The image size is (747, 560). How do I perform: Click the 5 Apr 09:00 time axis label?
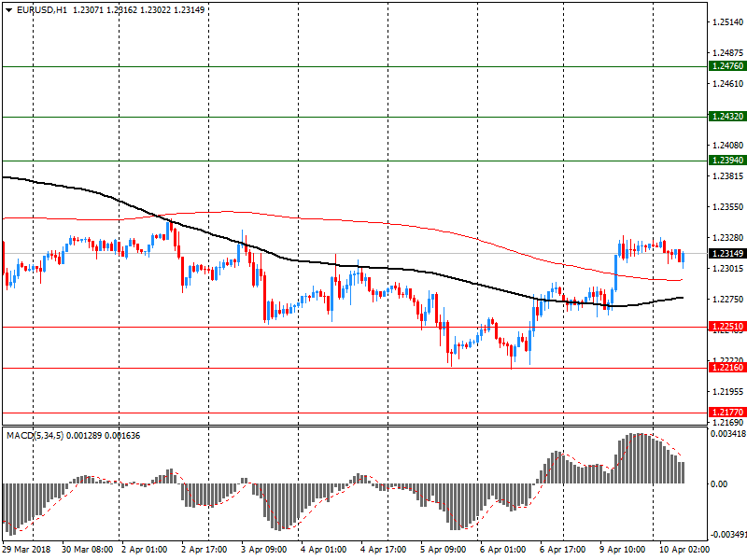point(443,549)
